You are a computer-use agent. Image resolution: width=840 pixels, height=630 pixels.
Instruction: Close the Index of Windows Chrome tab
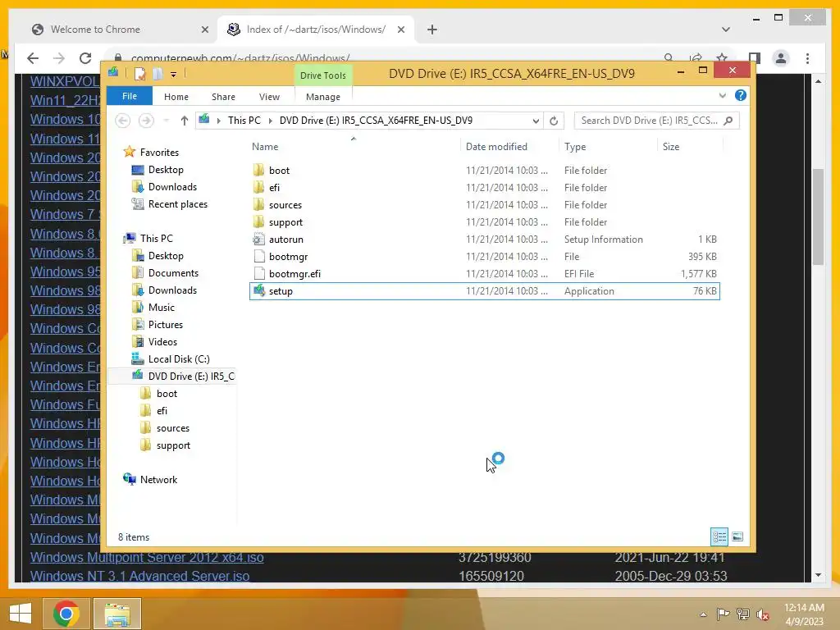[x=400, y=30]
